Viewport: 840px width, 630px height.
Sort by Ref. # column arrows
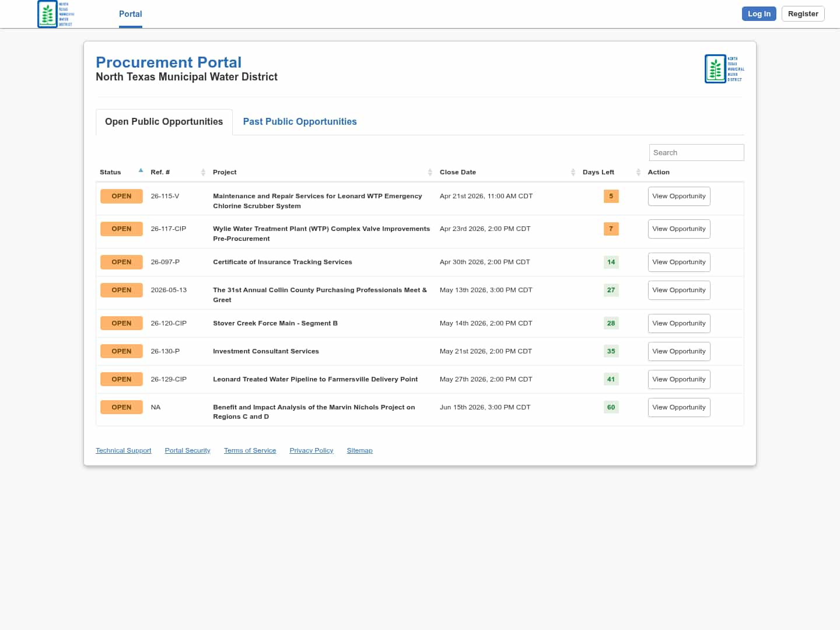click(203, 172)
